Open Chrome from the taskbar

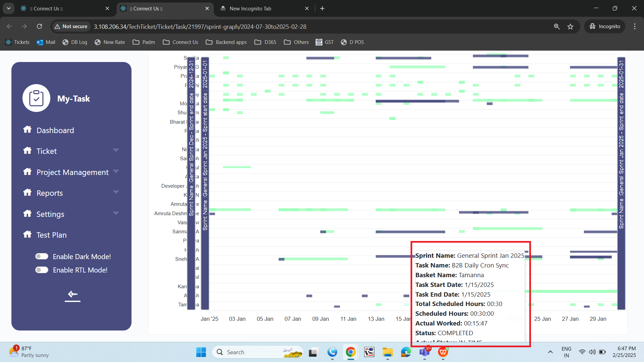point(351,352)
